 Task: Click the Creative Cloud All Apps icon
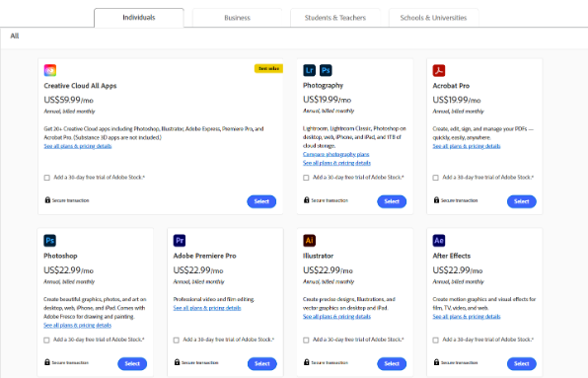click(x=50, y=70)
